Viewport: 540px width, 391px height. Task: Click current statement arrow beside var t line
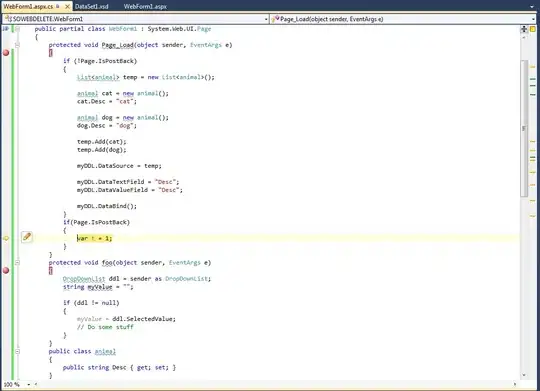[6, 238]
